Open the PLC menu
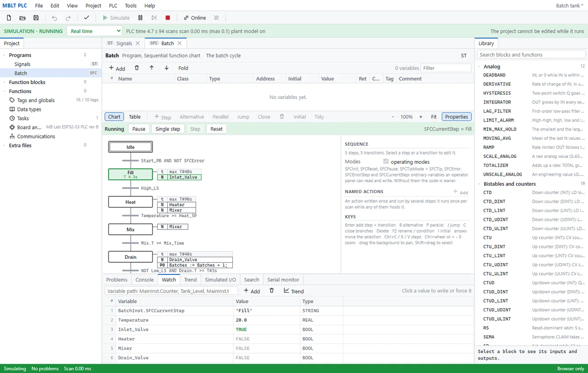Screen dimensions: 588x373 (113, 6)
